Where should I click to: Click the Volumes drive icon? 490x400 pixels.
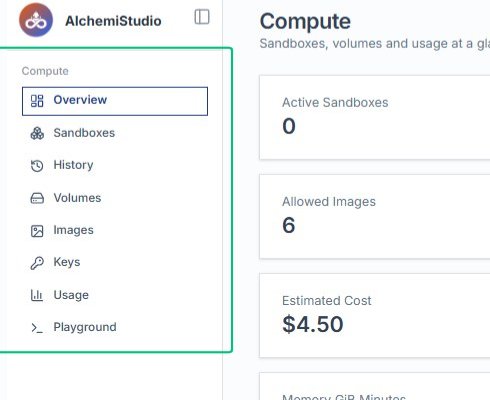37,198
